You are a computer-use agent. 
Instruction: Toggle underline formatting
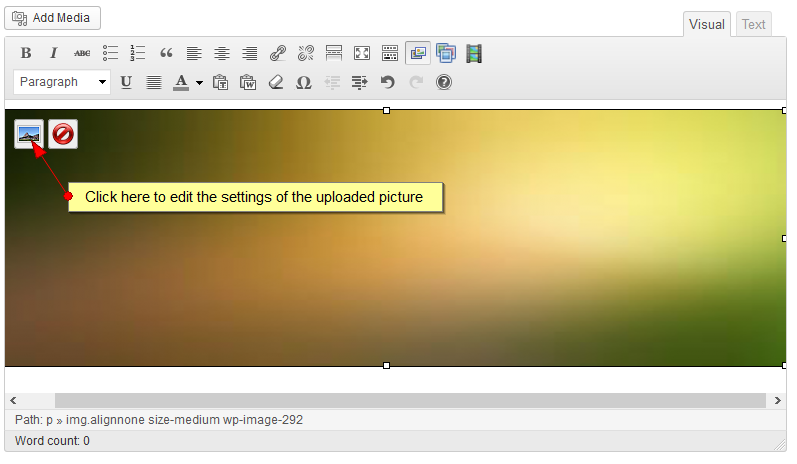click(126, 82)
